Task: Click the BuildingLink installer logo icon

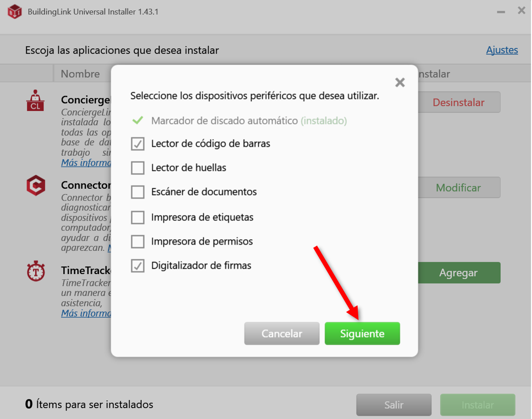Action: point(15,11)
